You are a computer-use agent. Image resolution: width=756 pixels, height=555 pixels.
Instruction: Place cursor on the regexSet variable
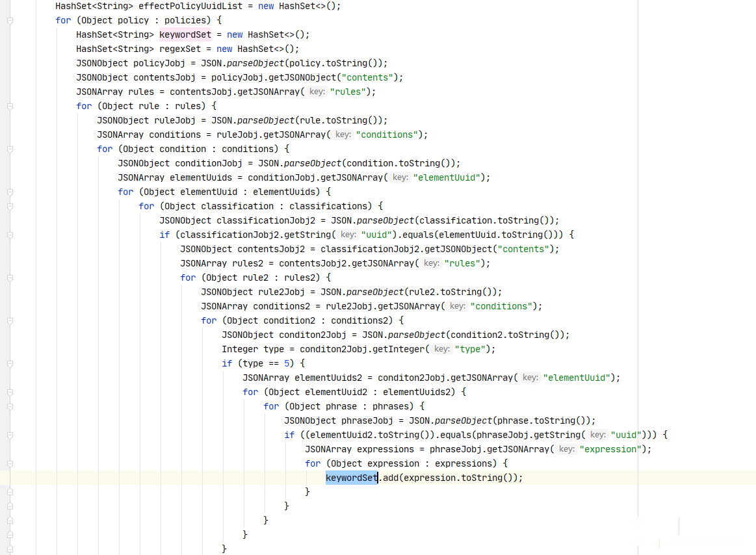tap(180, 49)
